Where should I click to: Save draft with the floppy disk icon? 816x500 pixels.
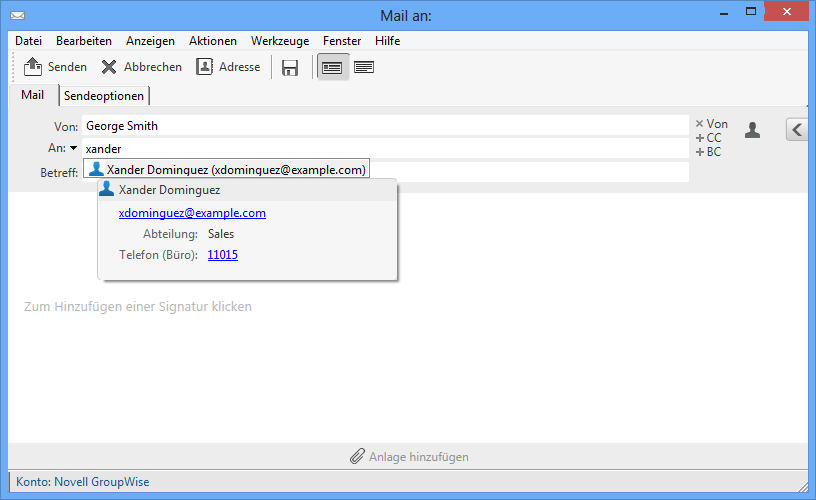pos(290,68)
